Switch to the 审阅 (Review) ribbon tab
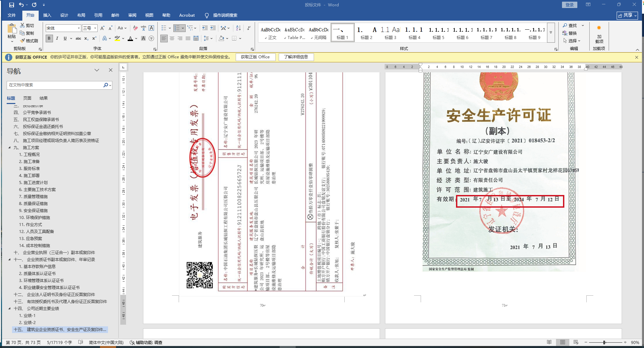The width and height of the screenshot is (644, 348). 132,15
